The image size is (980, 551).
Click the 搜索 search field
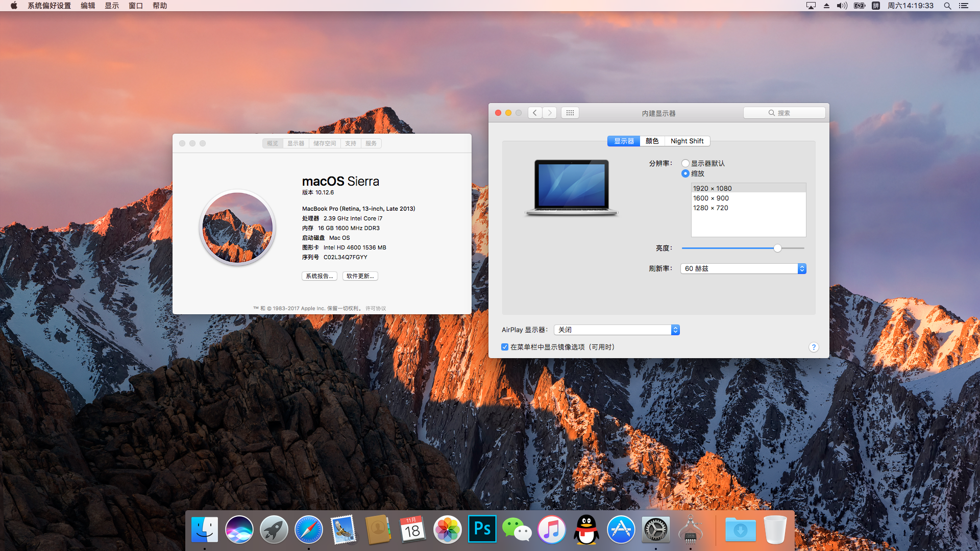tap(784, 113)
